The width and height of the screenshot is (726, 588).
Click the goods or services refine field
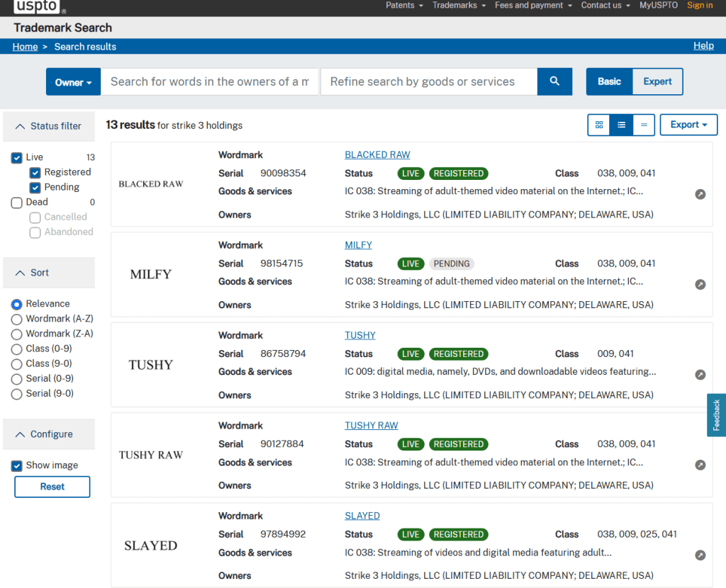tap(428, 81)
